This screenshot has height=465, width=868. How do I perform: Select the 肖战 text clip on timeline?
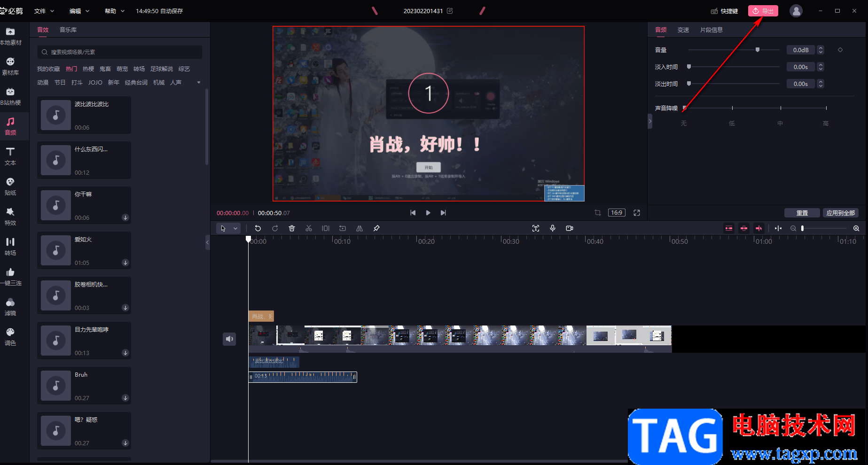[261, 316]
